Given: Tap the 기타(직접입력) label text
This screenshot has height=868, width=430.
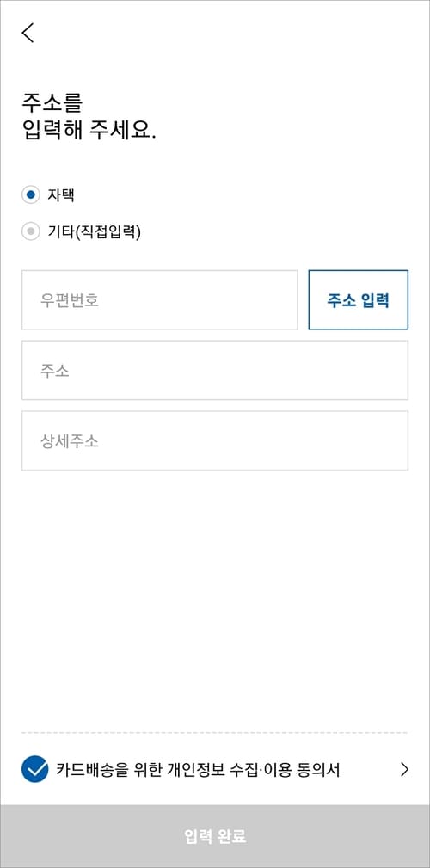Looking at the screenshot, I should click(x=95, y=232).
